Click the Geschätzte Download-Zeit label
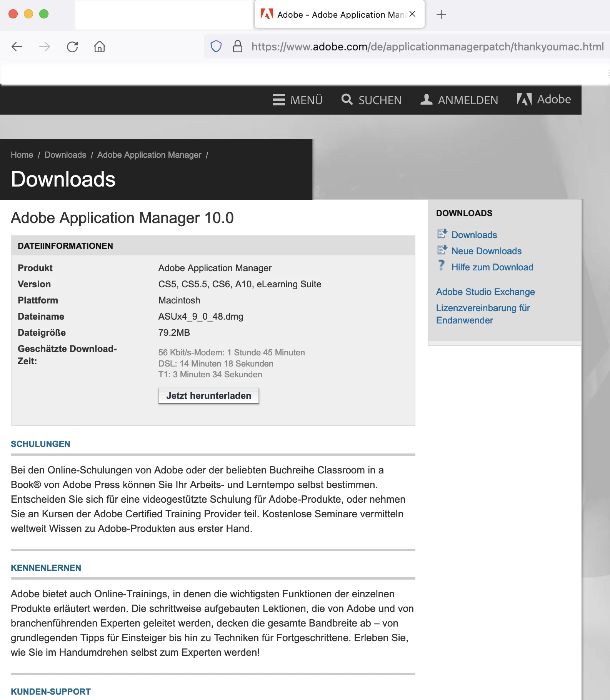Image resolution: width=610 pixels, height=700 pixels. 67,355
